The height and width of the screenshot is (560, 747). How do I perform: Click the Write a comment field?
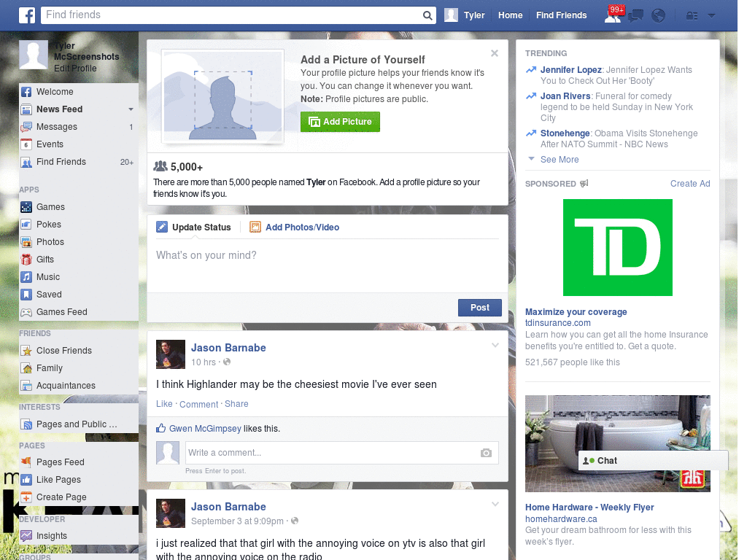pyautogui.click(x=341, y=453)
